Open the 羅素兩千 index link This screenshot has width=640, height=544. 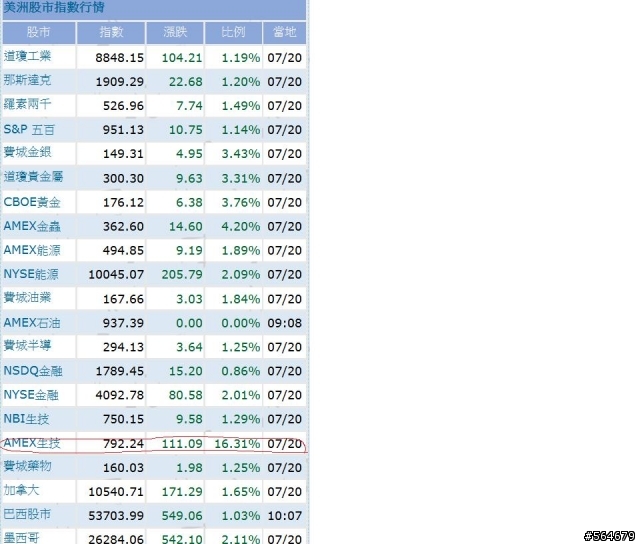click(27, 104)
